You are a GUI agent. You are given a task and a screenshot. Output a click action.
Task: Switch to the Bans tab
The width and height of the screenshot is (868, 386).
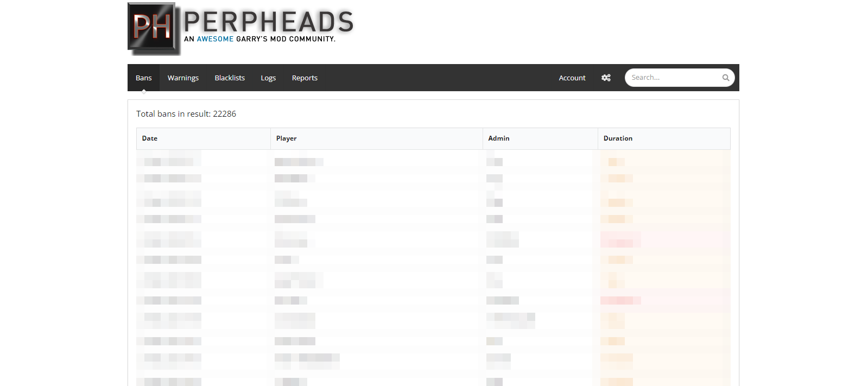[x=143, y=78]
